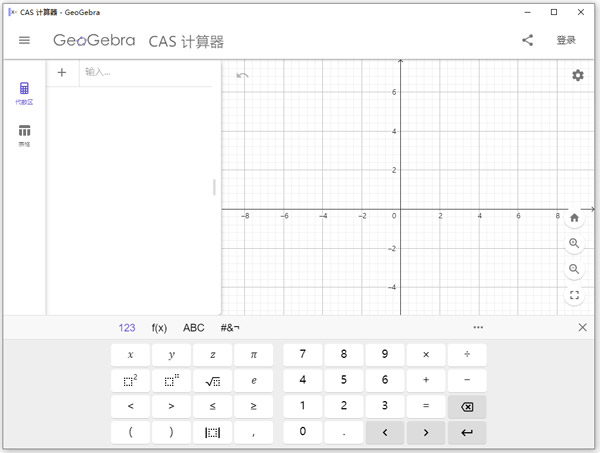The image size is (600, 453).
Task: Click the algebra input field
Action: [145, 73]
